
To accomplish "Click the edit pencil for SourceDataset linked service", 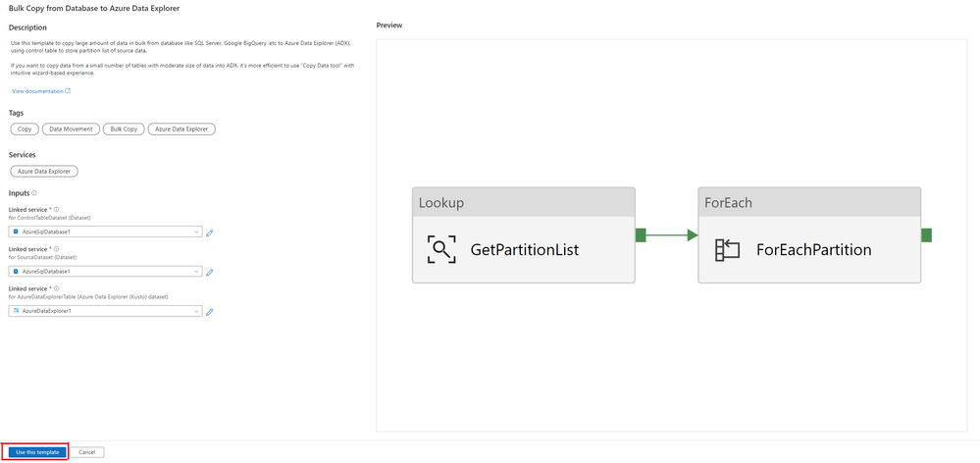I will (x=209, y=272).
